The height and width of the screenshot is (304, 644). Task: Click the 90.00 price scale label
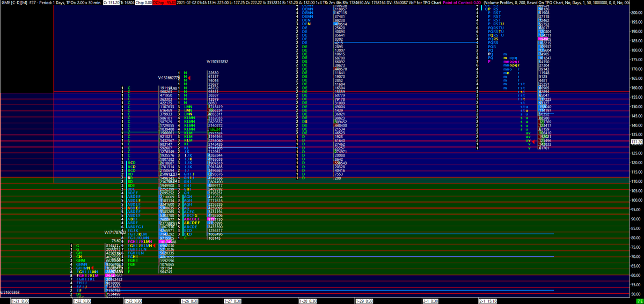tap(637, 219)
